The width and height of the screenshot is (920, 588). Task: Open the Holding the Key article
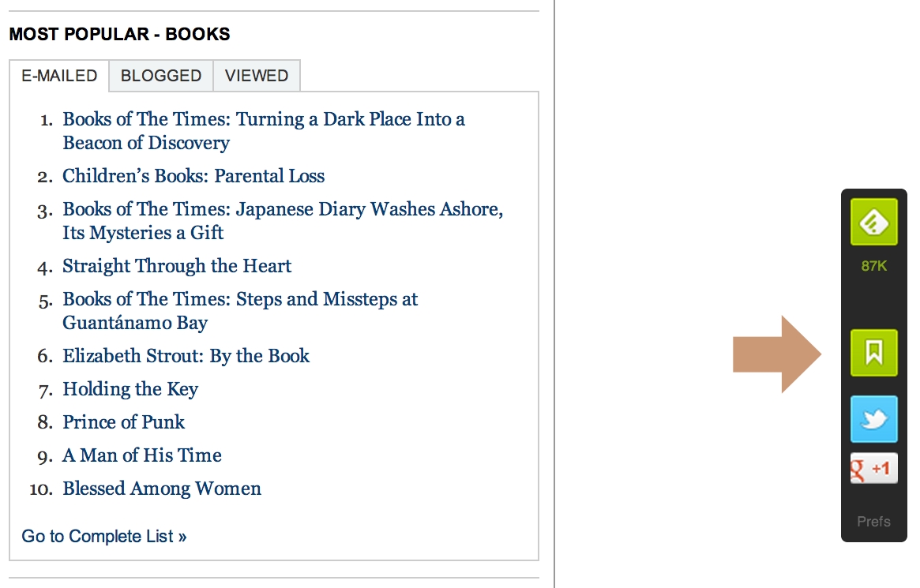130,389
